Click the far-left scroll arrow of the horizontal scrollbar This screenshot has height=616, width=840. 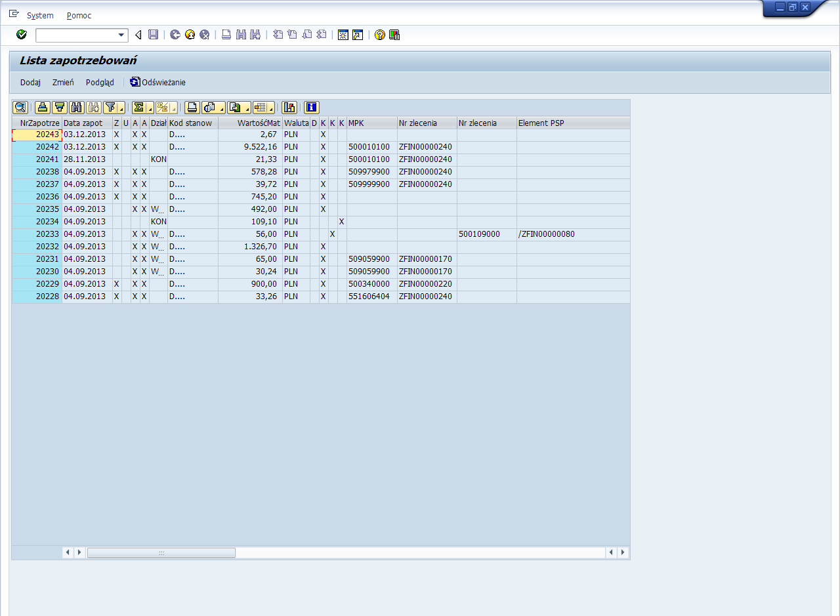point(68,552)
